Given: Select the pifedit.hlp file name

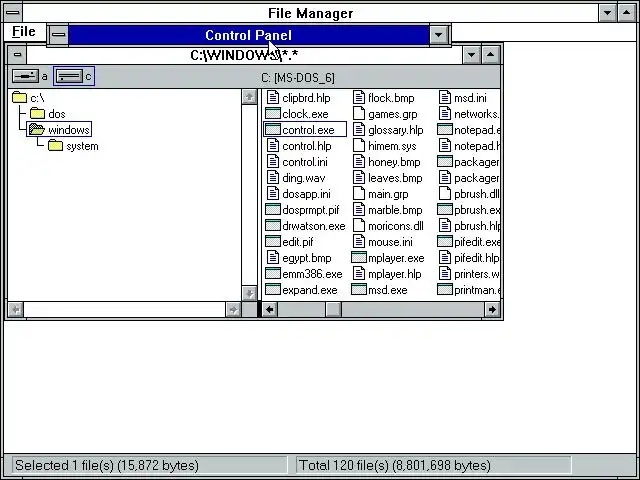Looking at the screenshot, I should coord(477,258).
